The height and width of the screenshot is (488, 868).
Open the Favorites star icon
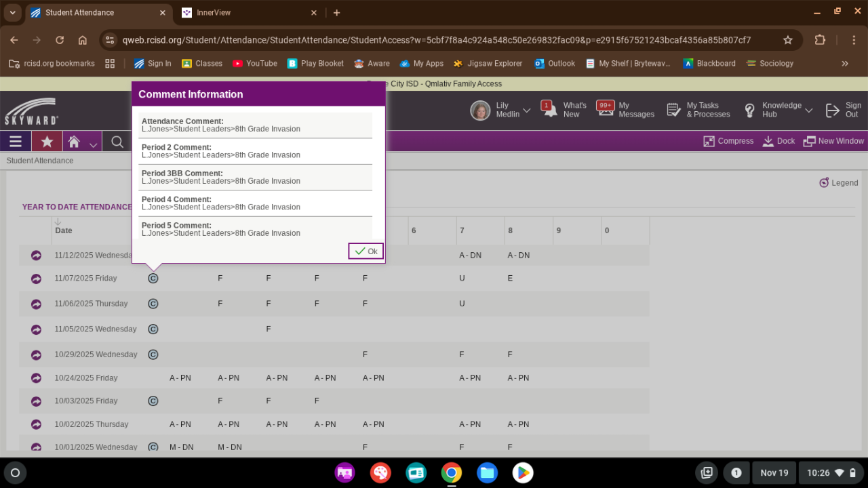click(47, 142)
